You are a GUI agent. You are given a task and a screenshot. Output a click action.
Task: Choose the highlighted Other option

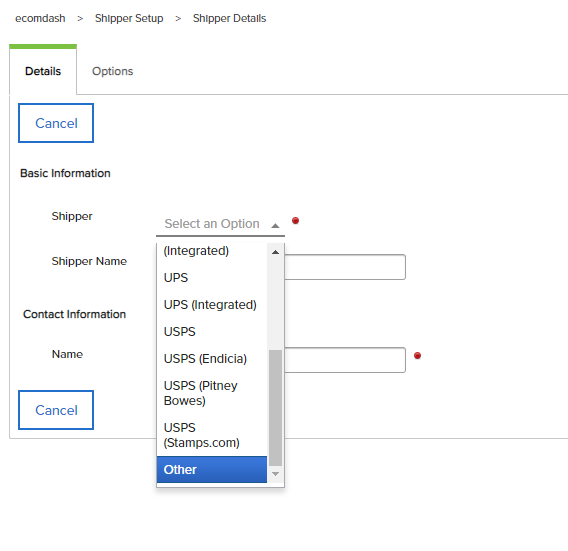pyautogui.click(x=212, y=469)
